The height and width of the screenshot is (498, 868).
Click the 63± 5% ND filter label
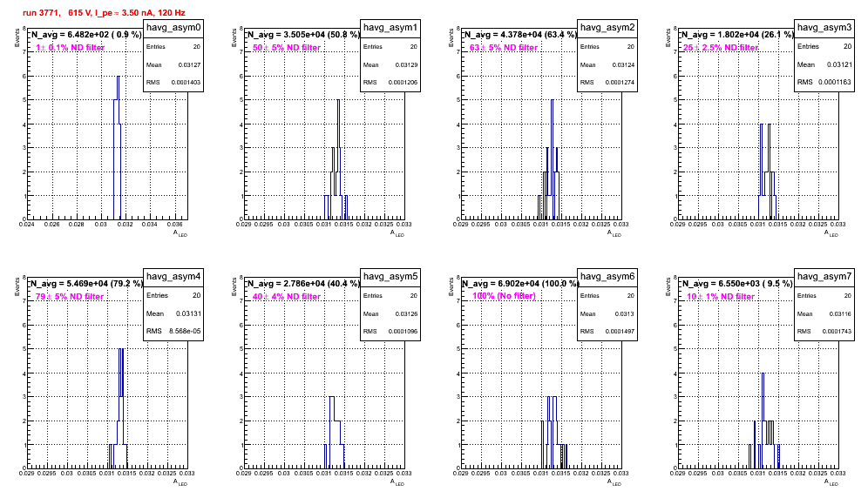(504, 48)
